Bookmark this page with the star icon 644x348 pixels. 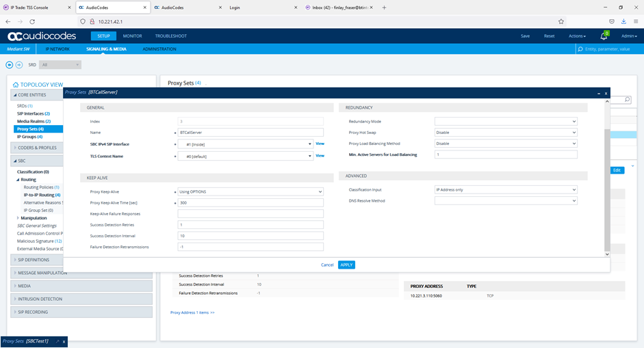point(561,21)
